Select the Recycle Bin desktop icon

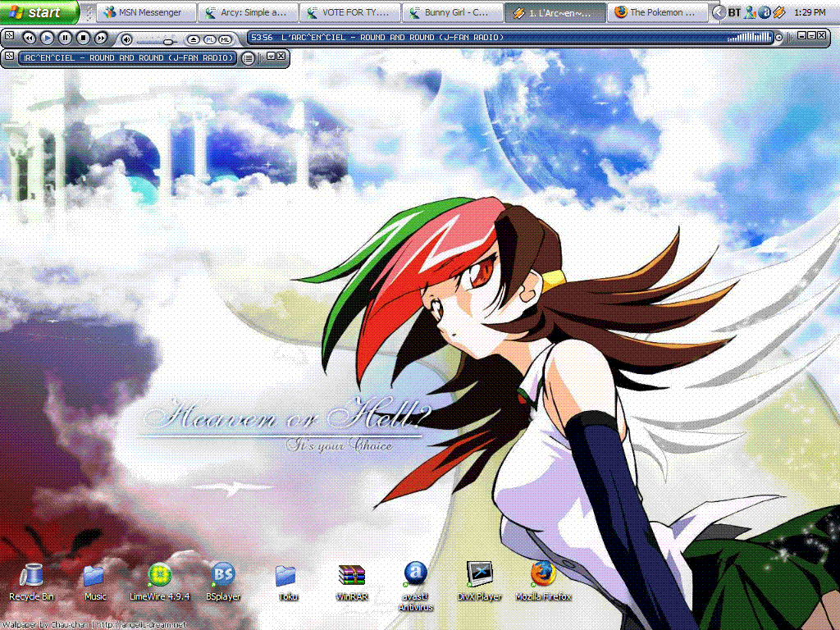[32, 582]
